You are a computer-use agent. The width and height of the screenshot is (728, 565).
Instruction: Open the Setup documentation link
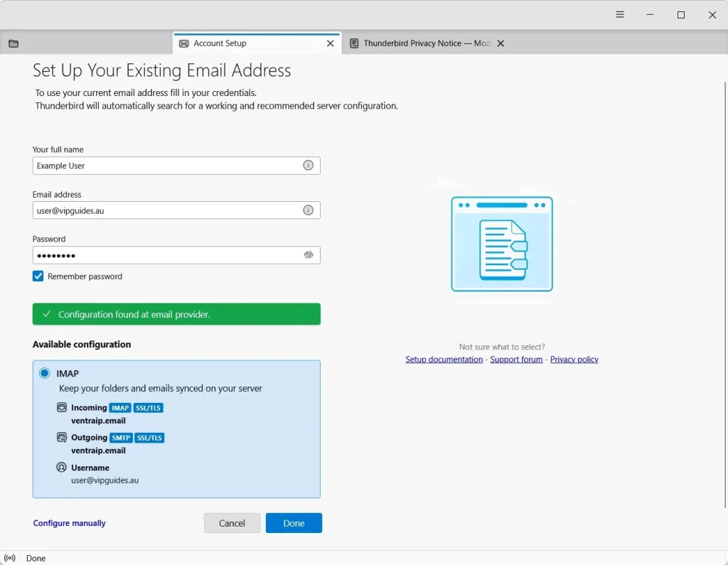444,359
